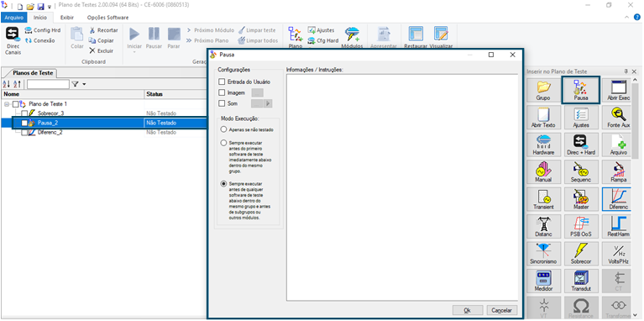Check the Plano de Teste 1 checkbox

pyautogui.click(x=16, y=104)
